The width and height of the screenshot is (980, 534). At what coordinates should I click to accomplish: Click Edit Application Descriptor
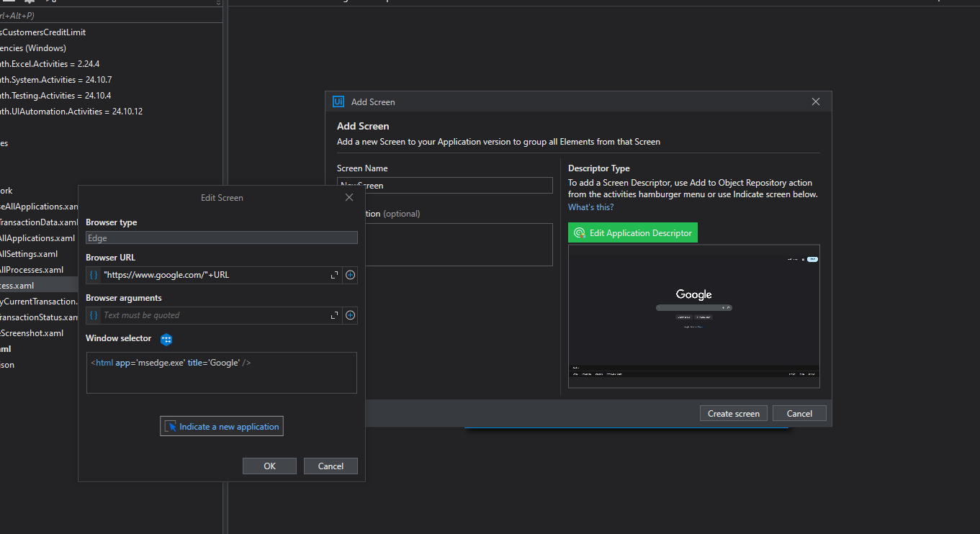pos(632,232)
